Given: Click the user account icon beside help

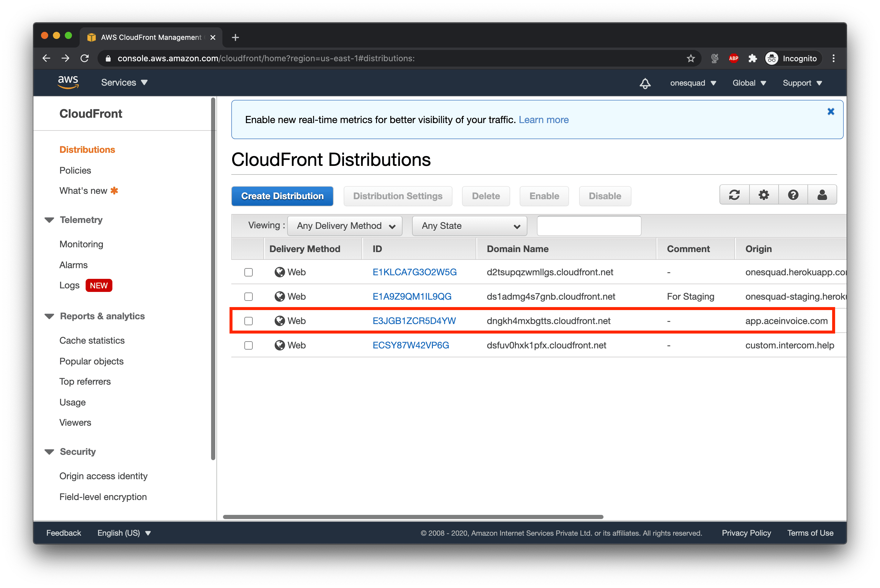Looking at the screenshot, I should coord(823,195).
